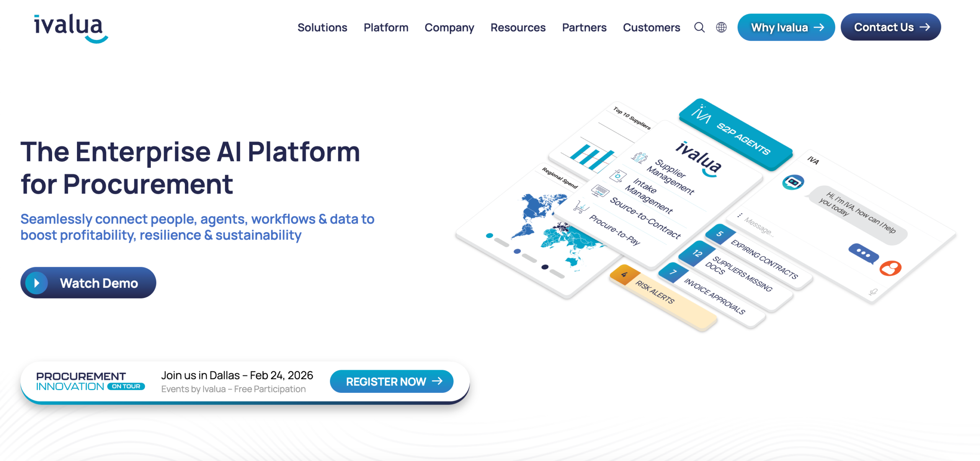
Task: Click the microphone icon in chat card
Action: point(873,292)
